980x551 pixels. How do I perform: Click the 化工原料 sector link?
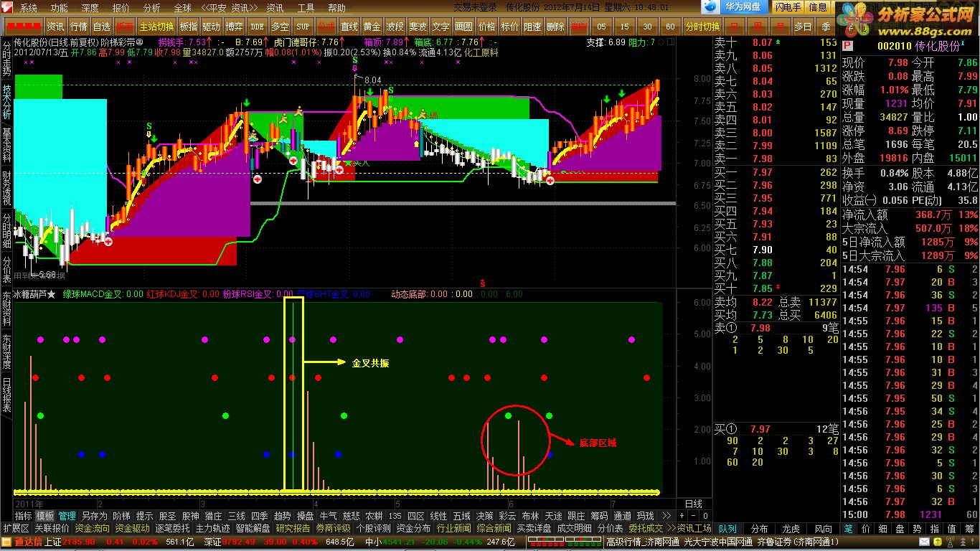pyautogui.click(x=482, y=52)
